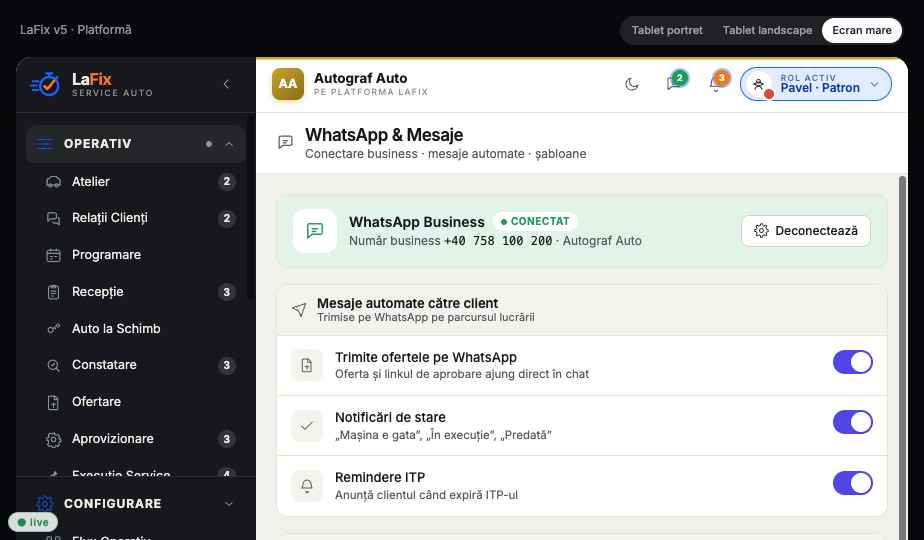Click Ofertare document icon
Viewport: 924px width, 540px height.
tap(54, 402)
